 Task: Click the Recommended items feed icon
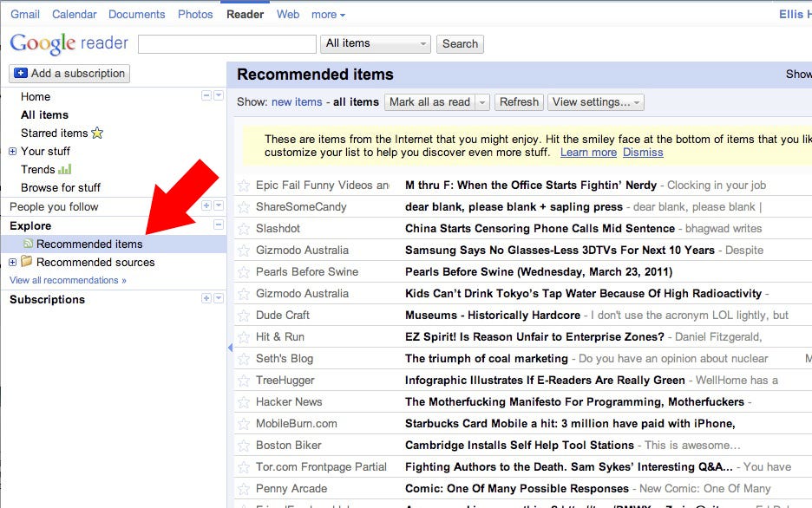coord(28,243)
